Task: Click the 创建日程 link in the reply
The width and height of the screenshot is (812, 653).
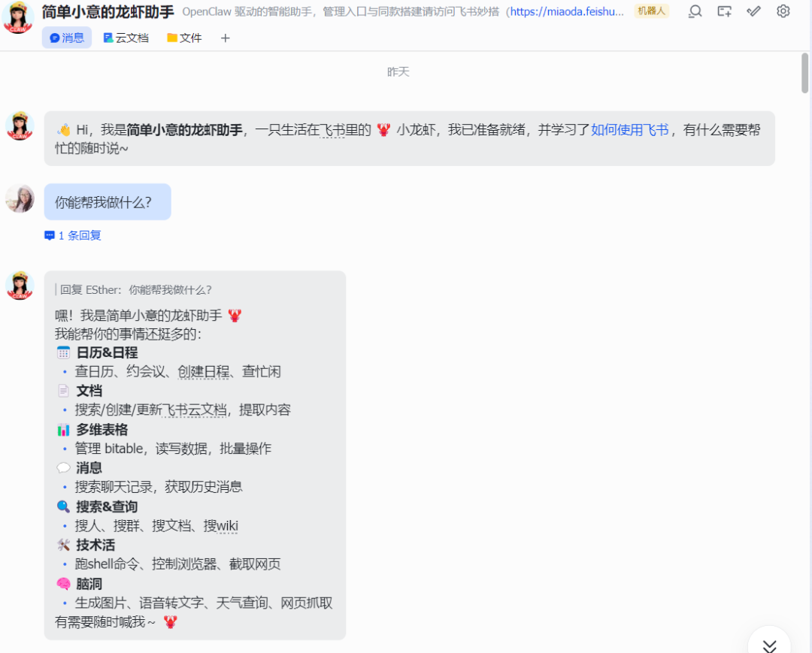Action: pyautogui.click(x=204, y=371)
